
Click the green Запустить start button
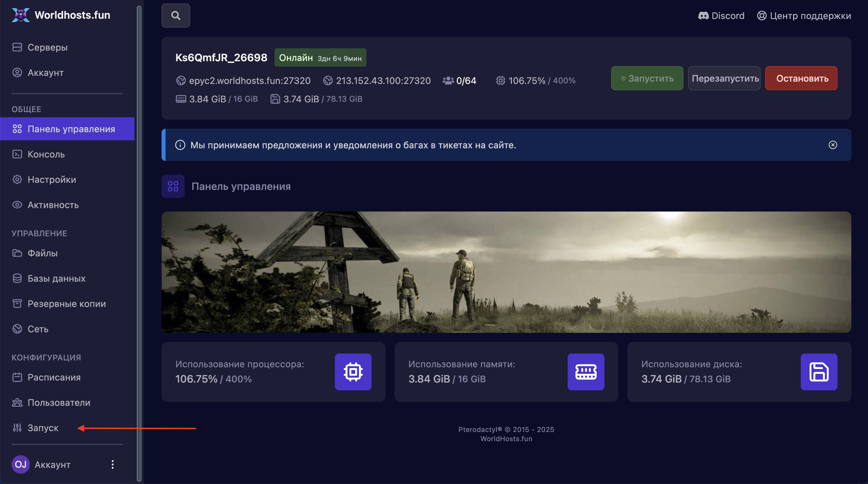(x=647, y=78)
